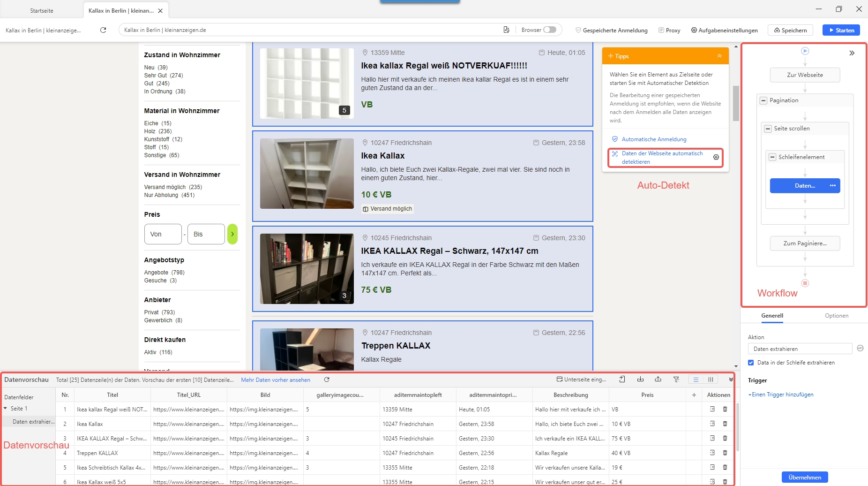
Task: Click the Starten button
Action: click(x=841, y=30)
